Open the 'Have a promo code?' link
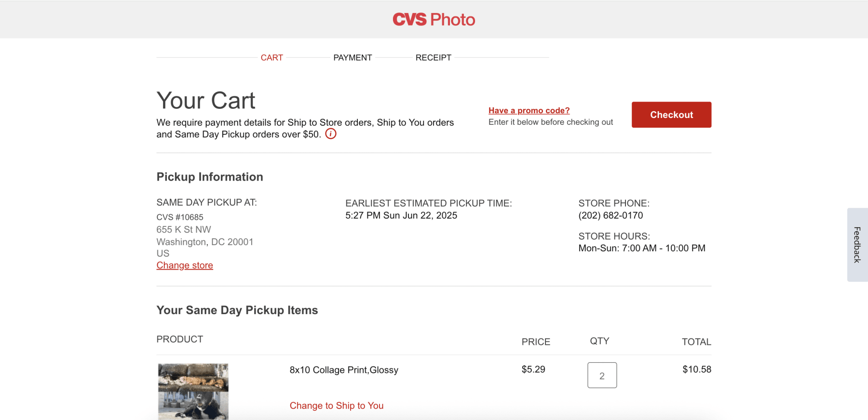Screen dimensions: 868x420 pyautogui.click(x=529, y=111)
